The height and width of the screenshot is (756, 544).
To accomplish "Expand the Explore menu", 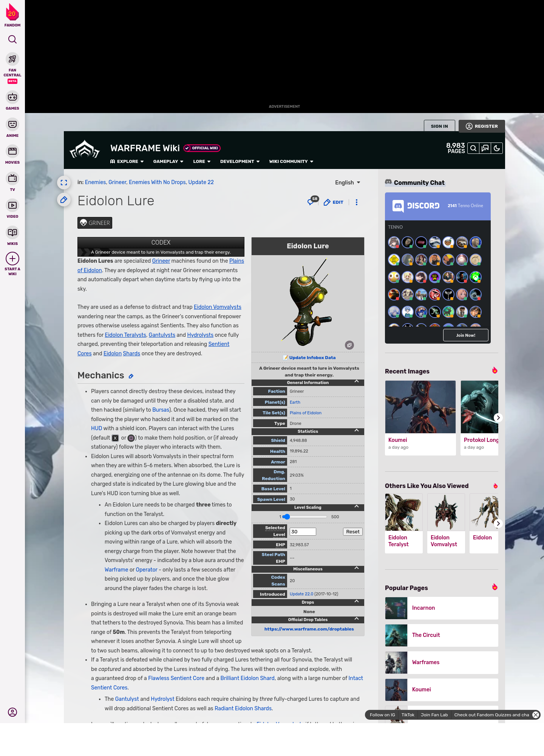I will [x=127, y=161].
